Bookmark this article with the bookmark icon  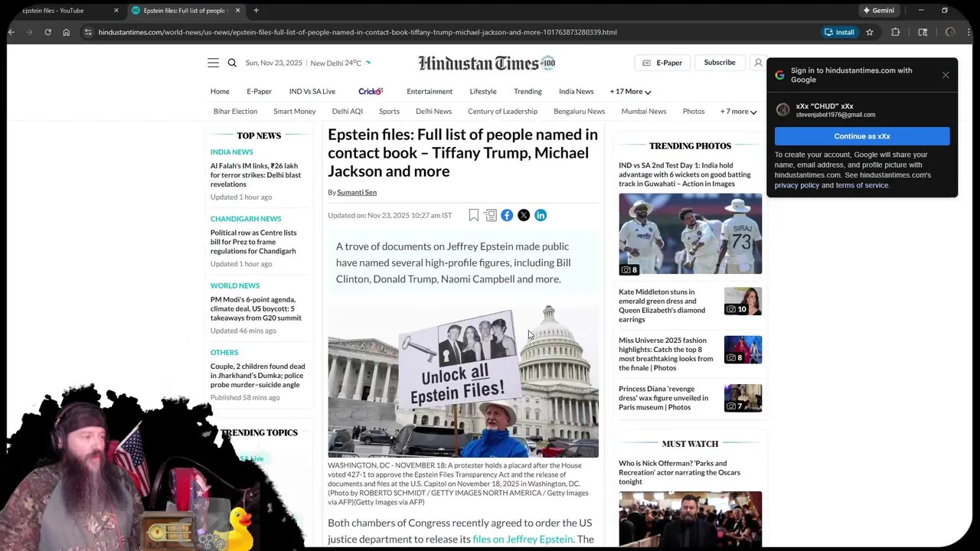[x=474, y=215]
